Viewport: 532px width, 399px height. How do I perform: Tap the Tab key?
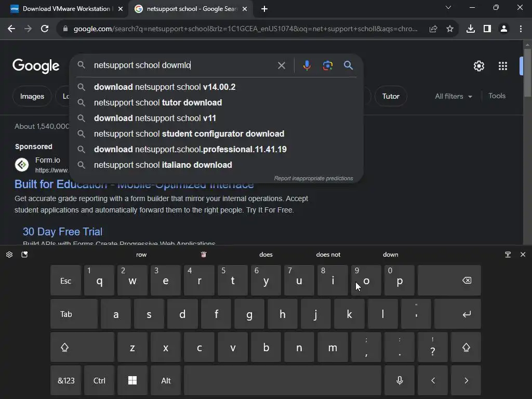click(x=74, y=314)
